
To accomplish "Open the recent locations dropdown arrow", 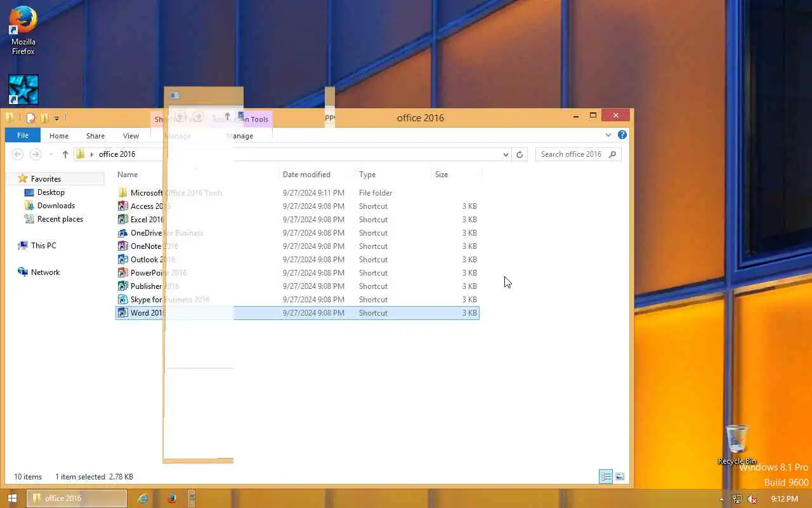I will 51,154.
